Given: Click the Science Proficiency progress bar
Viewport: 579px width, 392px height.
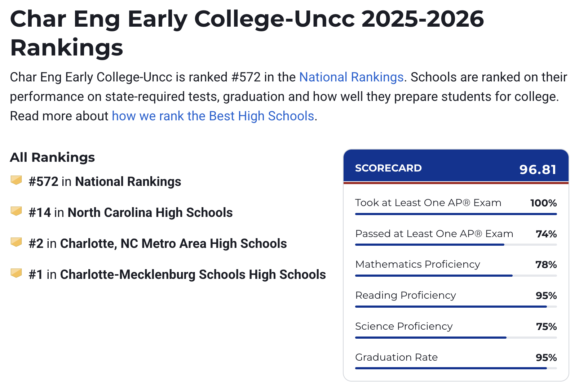Looking at the screenshot, I should point(456,338).
